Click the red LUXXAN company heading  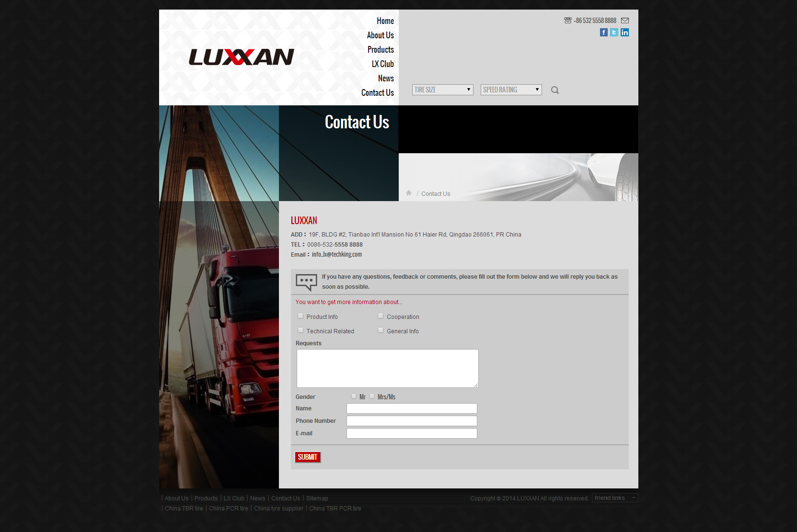(304, 220)
